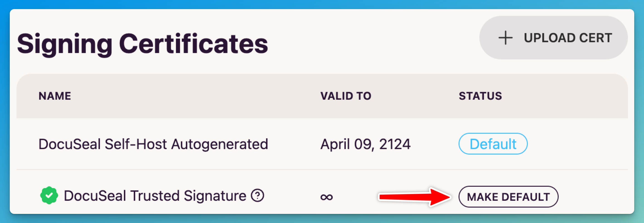Click the green verified checkmark badge
The height and width of the screenshot is (223, 644).
[49, 196]
